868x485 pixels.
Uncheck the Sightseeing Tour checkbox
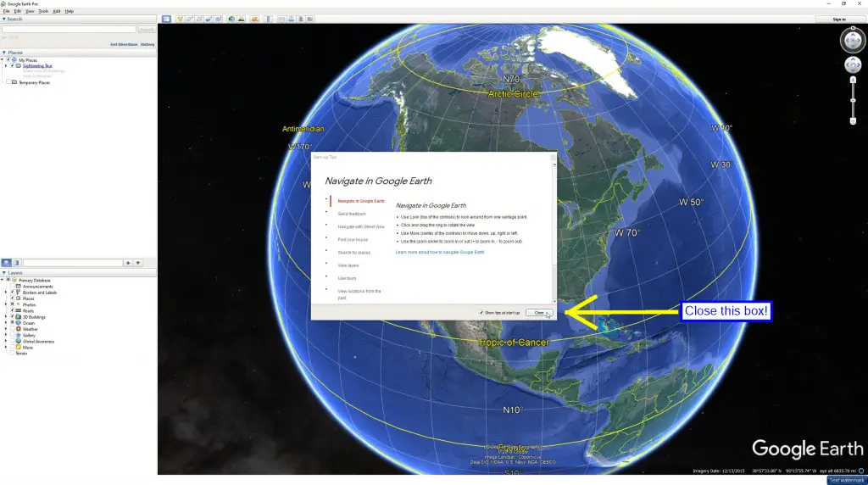pyautogui.click(x=12, y=65)
